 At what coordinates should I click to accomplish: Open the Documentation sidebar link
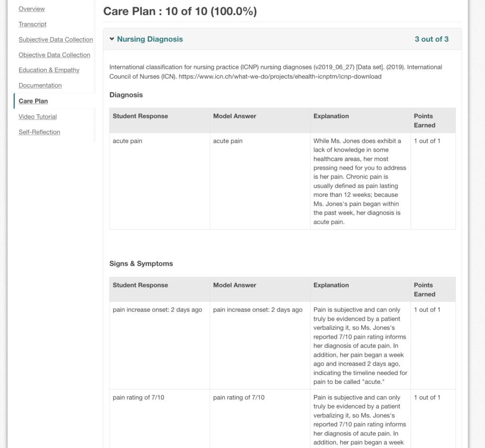40,85
